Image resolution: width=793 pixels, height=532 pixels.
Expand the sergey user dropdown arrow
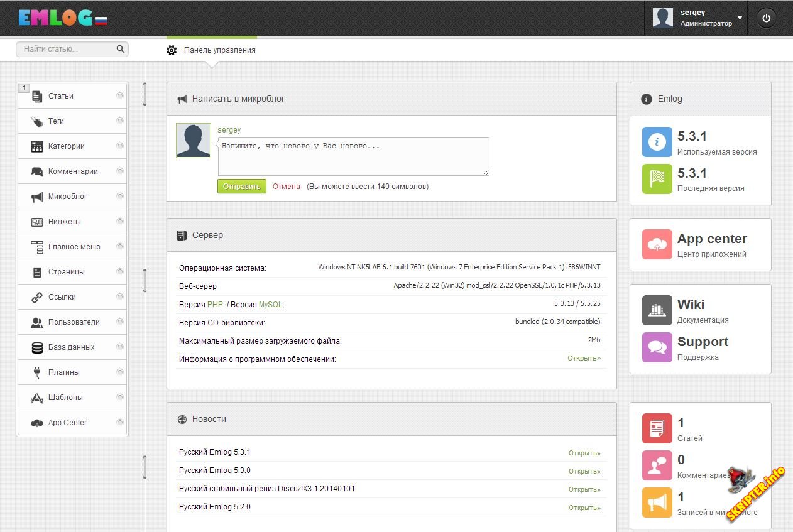[x=740, y=18]
